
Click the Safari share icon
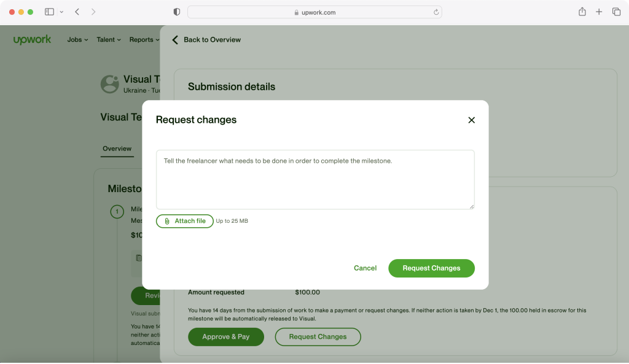click(582, 12)
